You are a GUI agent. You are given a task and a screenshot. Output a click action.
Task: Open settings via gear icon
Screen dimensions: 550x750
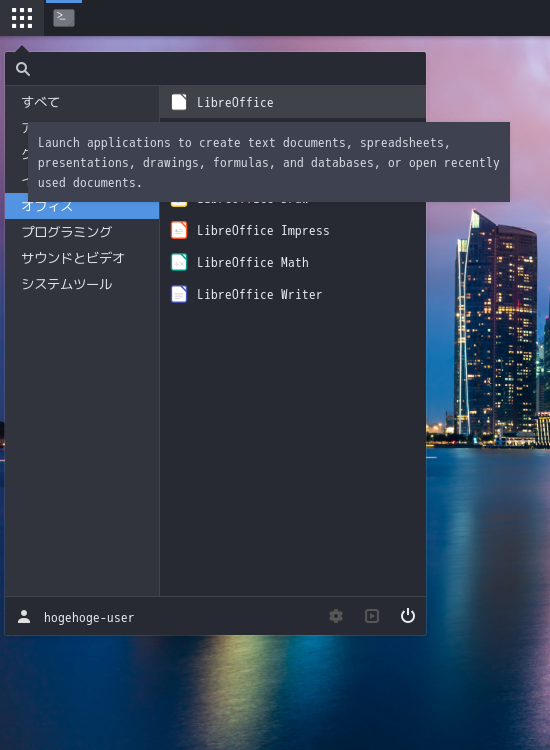336,616
